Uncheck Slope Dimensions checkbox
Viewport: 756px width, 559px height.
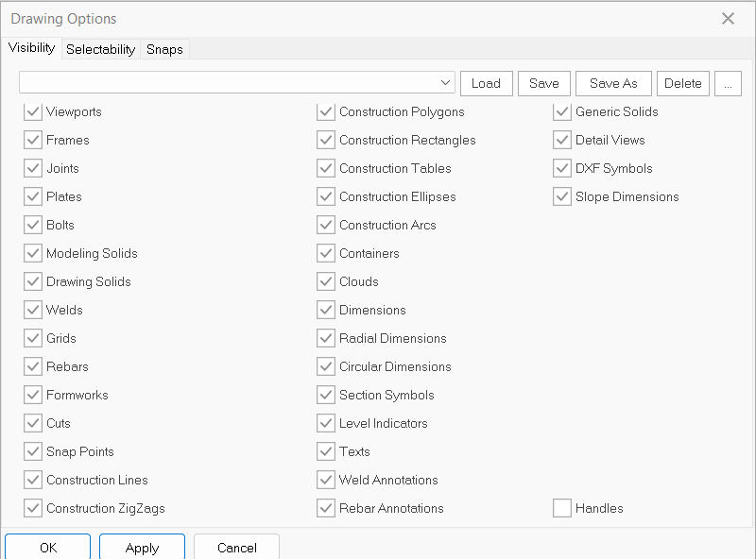click(x=562, y=196)
